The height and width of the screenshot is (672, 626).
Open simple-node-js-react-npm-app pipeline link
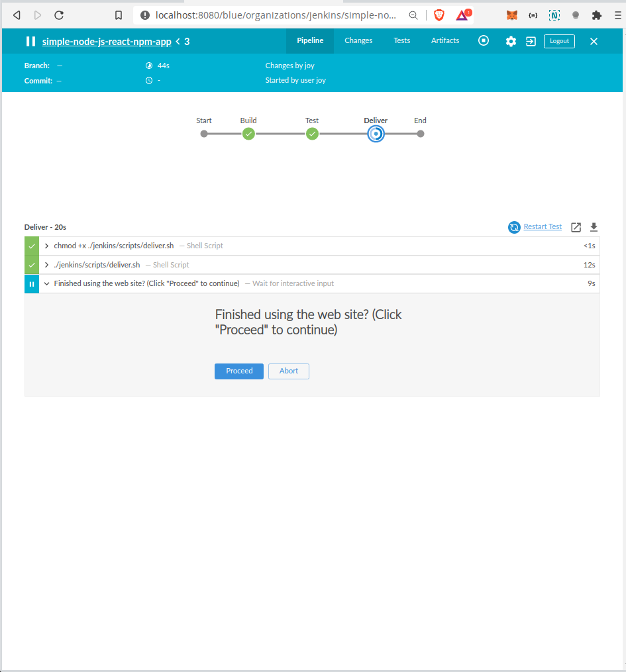coord(107,42)
